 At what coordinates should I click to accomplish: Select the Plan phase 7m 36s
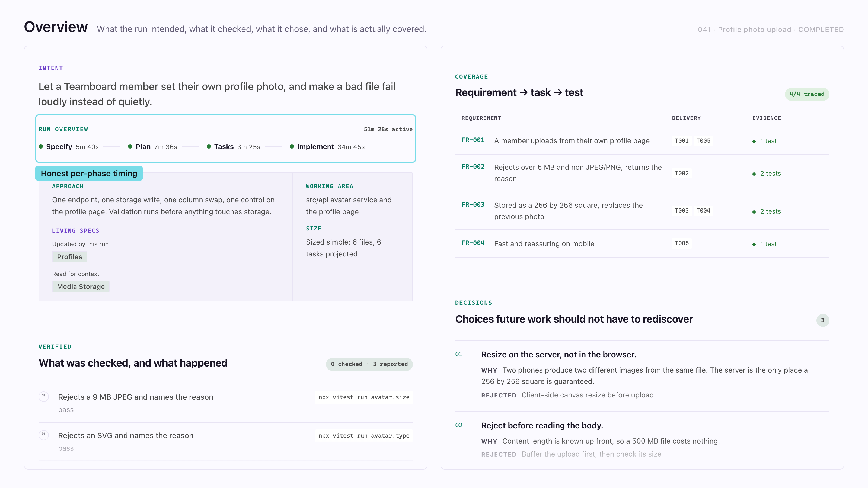pyautogui.click(x=153, y=146)
